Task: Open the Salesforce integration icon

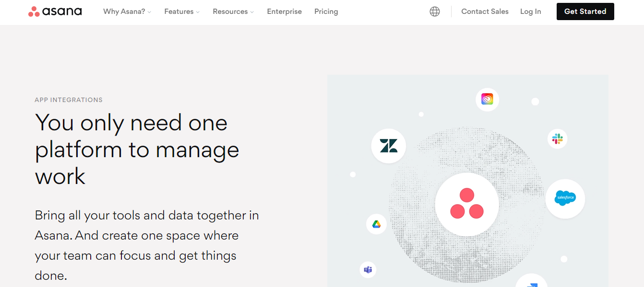Action: [x=565, y=198]
